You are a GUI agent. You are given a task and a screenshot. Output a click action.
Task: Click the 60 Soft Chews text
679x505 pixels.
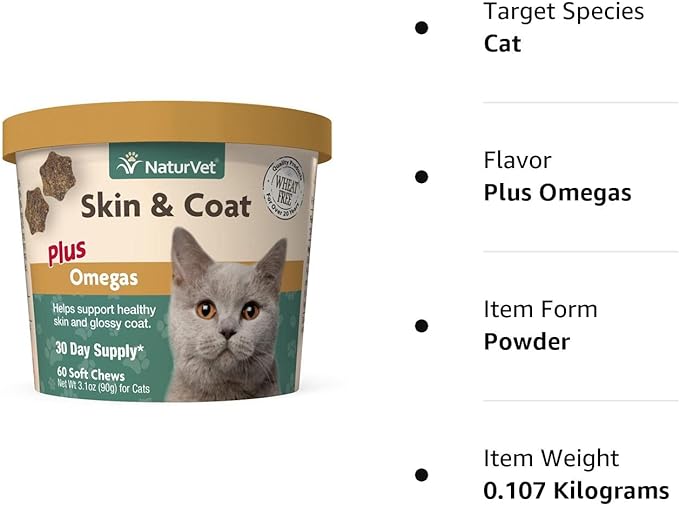(91, 374)
